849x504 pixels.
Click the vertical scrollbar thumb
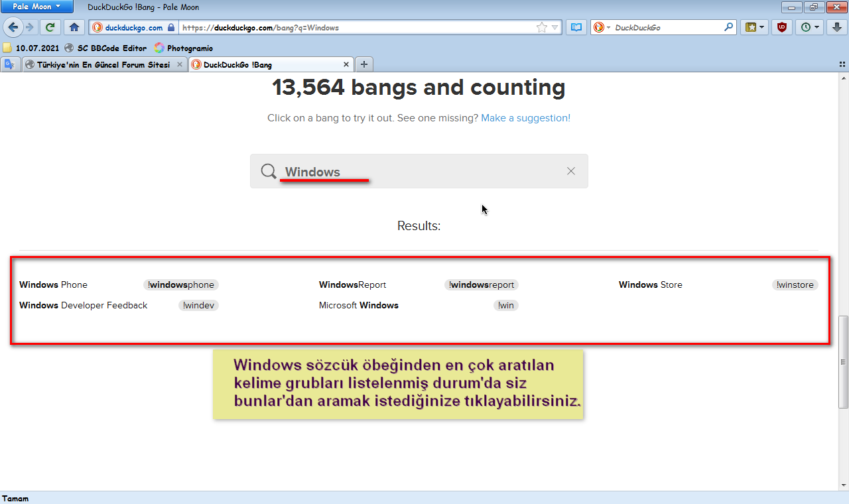843,362
